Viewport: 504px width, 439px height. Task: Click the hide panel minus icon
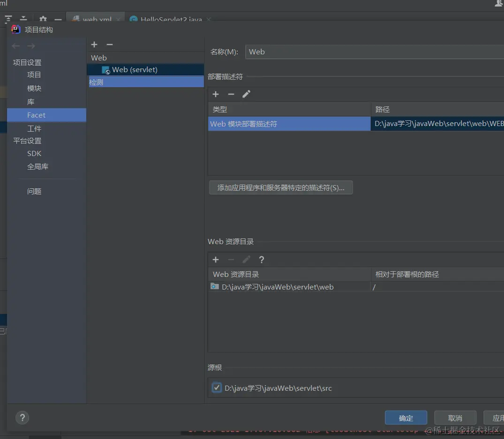click(x=58, y=19)
